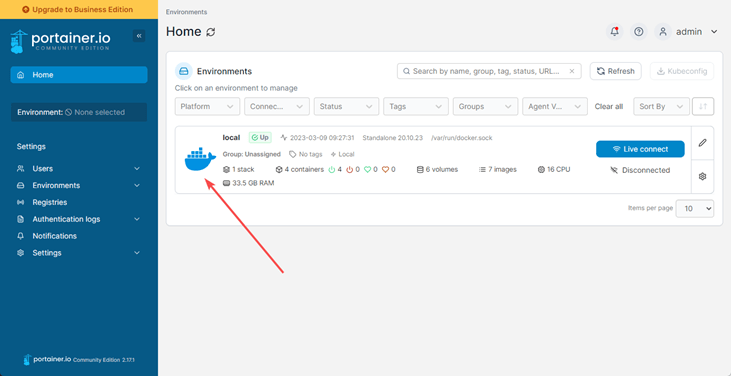
Task: Click the 4 containers entry
Action: pos(300,170)
